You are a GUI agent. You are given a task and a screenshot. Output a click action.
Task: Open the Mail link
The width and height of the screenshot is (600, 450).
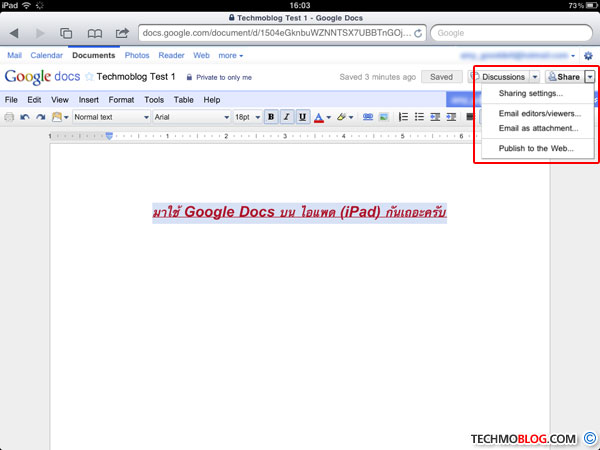15,55
